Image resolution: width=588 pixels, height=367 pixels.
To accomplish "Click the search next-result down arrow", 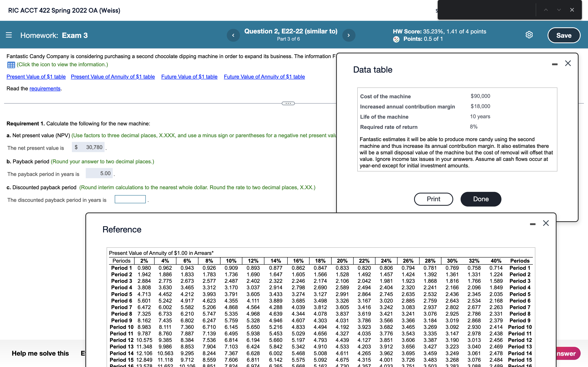I will (x=559, y=10).
